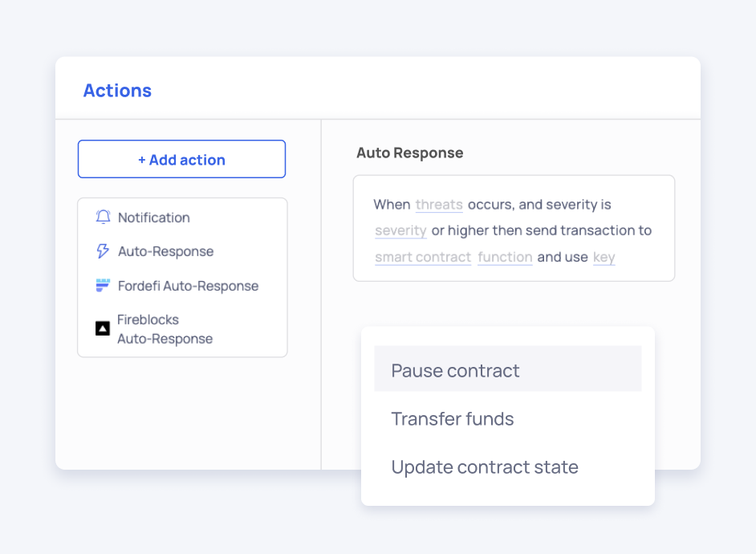Open the key selector field
Image resolution: width=756 pixels, height=554 pixels.
pos(604,258)
